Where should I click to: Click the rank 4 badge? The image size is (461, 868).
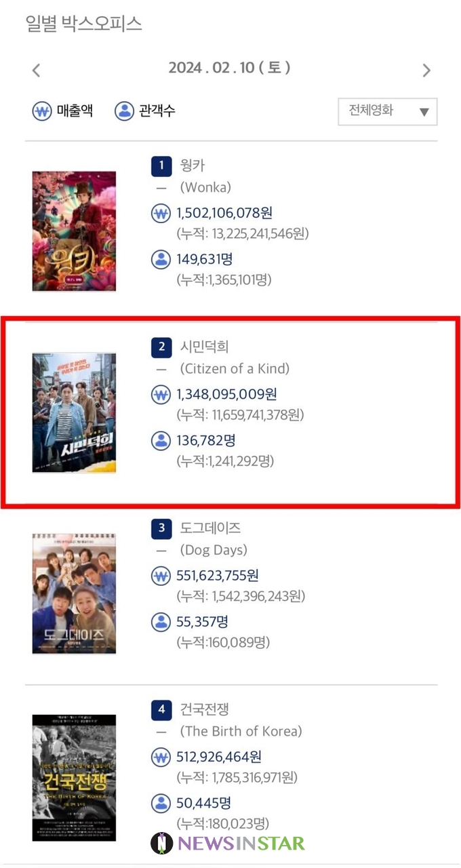[161, 710]
